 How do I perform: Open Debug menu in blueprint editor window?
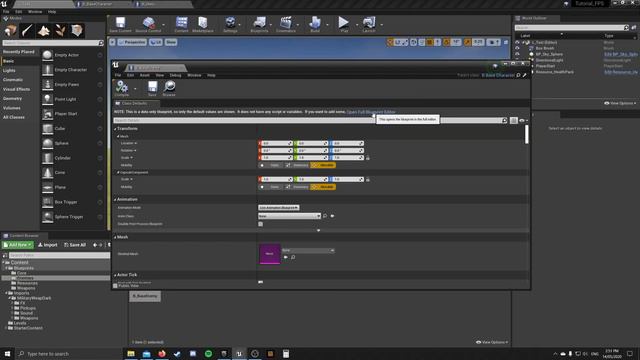pyautogui.click(x=175, y=75)
